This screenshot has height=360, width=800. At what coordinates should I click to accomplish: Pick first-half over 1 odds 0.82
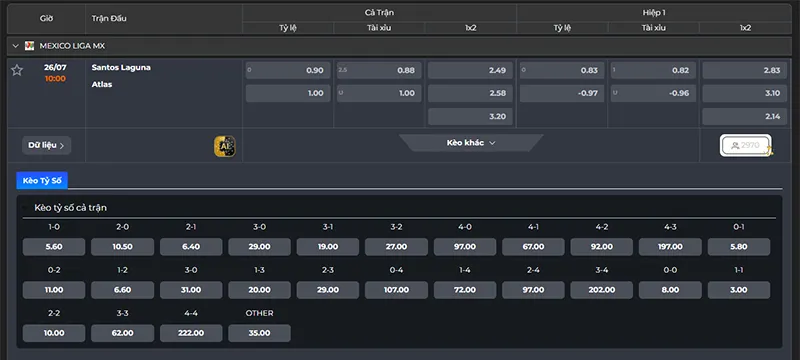[654, 70]
